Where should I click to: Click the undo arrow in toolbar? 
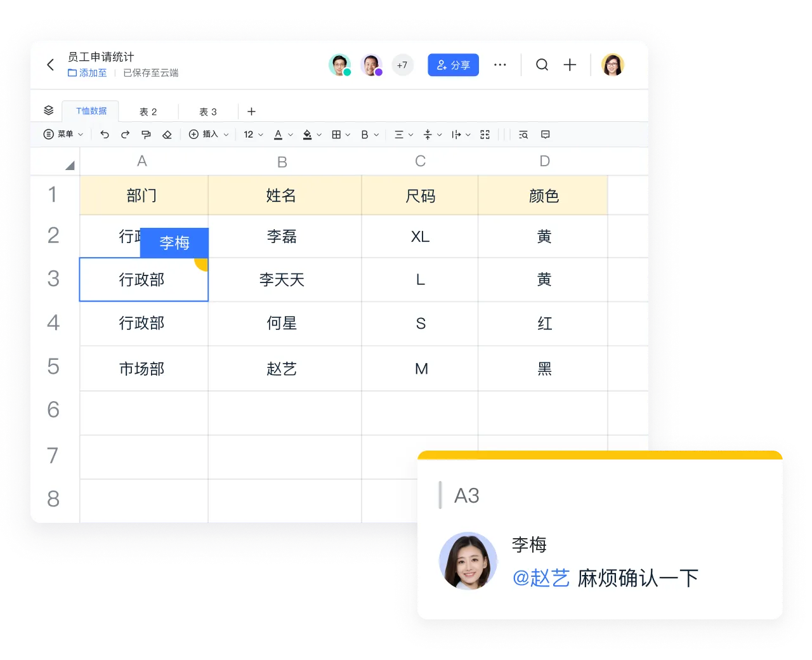pos(105,135)
